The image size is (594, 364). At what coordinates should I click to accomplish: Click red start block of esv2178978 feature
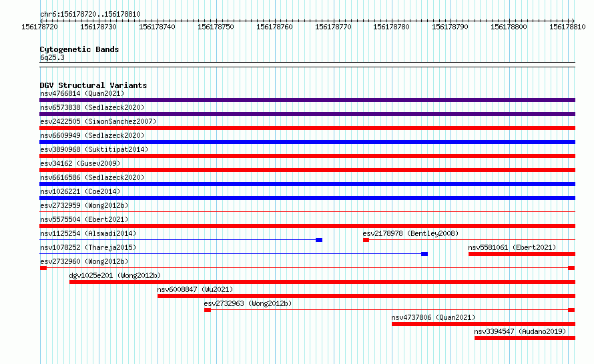pyautogui.click(x=366, y=240)
